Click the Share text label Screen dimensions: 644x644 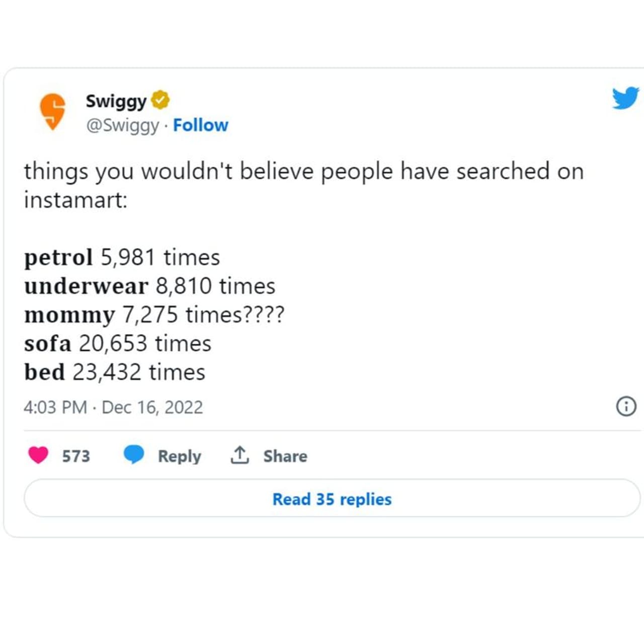tap(285, 456)
